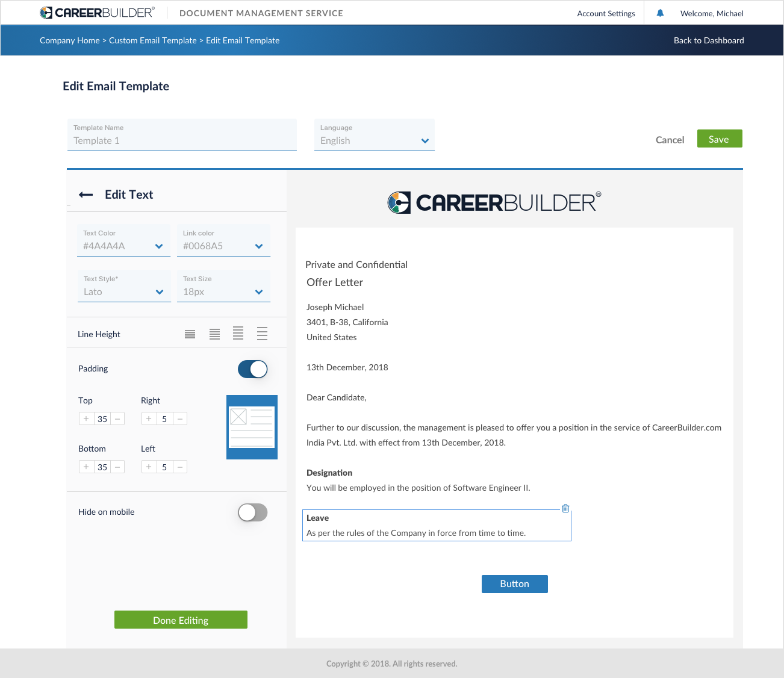Enable the Hide on mobile toggle

click(x=253, y=512)
